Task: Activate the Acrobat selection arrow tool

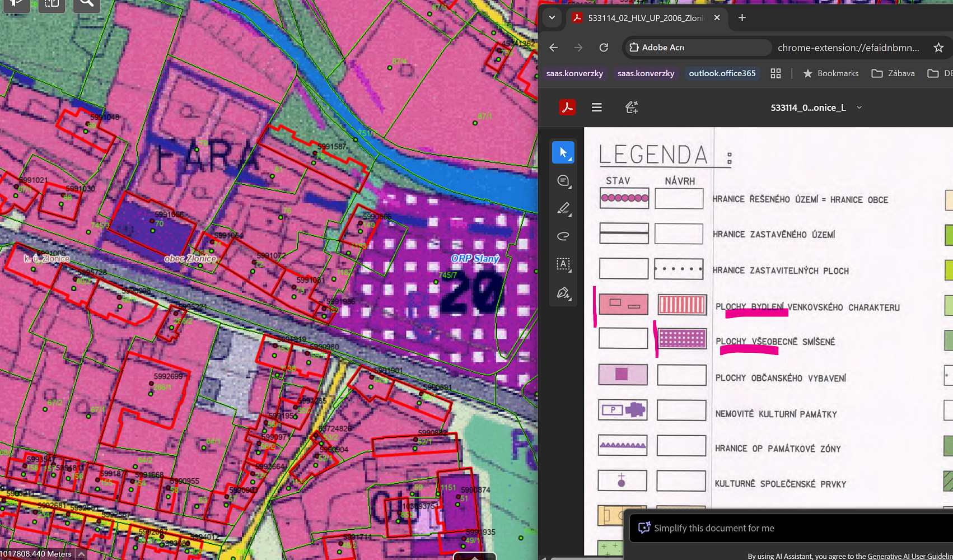Action: (x=563, y=152)
